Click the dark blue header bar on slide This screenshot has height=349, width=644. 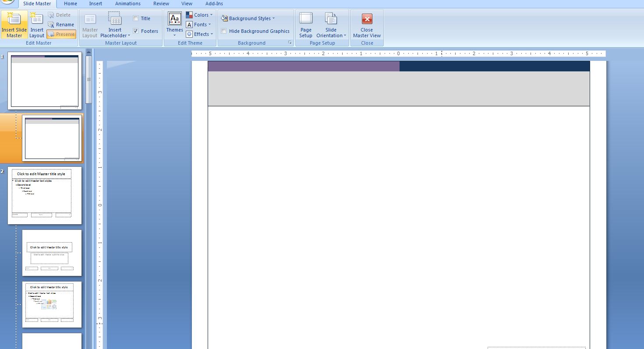495,66
